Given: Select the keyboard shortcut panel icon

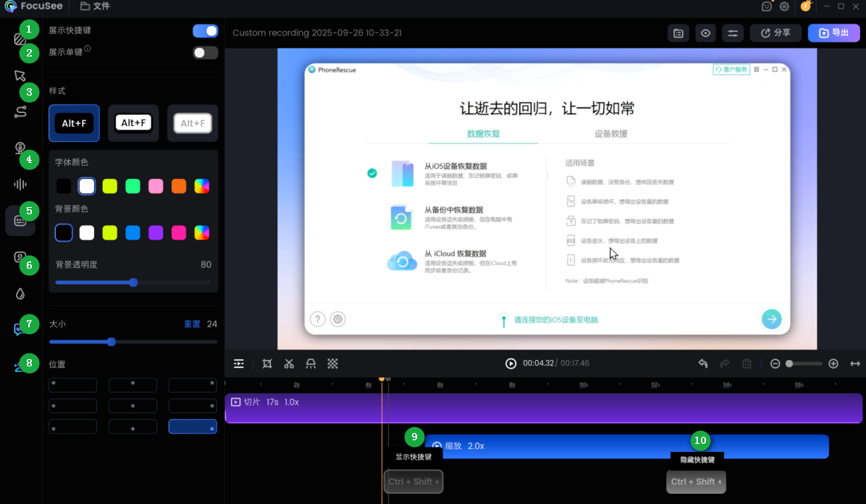Looking at the screenshot, I should click(20, 221).
